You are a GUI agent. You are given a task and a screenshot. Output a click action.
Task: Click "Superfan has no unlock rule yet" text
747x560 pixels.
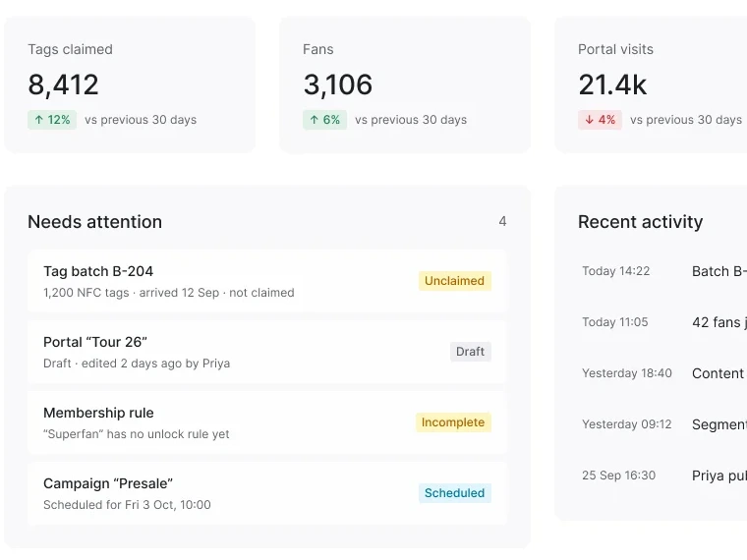[137, 434]
